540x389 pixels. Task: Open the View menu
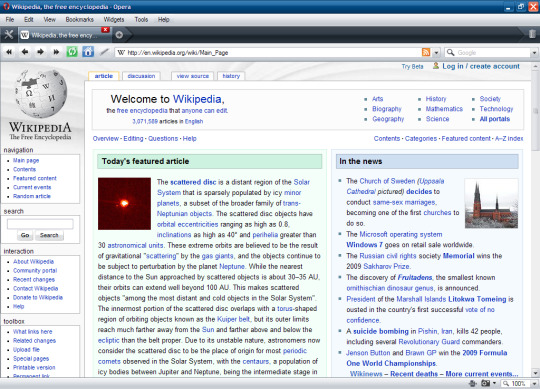pyautogui.click(x=49, y=20)
